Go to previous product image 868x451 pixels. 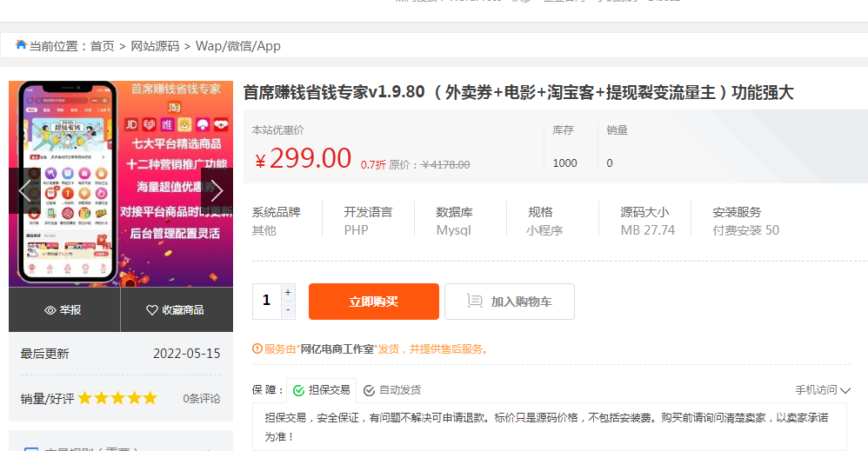24,191
